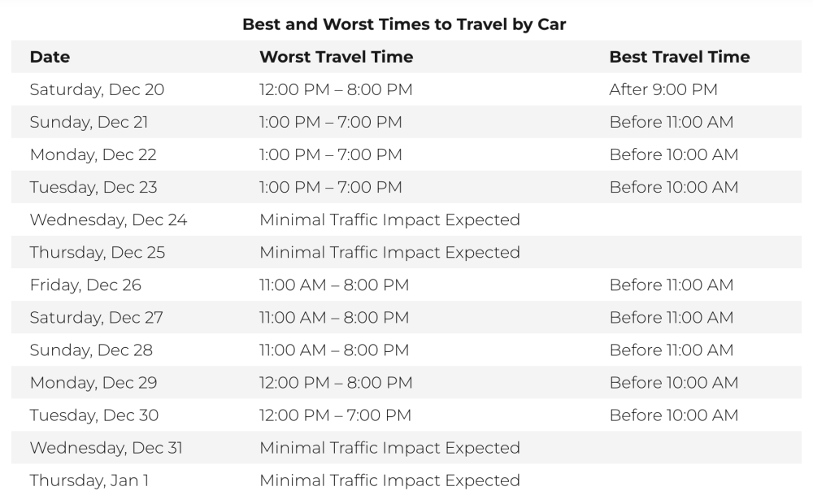Click the "After 9:00 PM" best time cell
The image size is (813, 504).
[x=663, y=89]
